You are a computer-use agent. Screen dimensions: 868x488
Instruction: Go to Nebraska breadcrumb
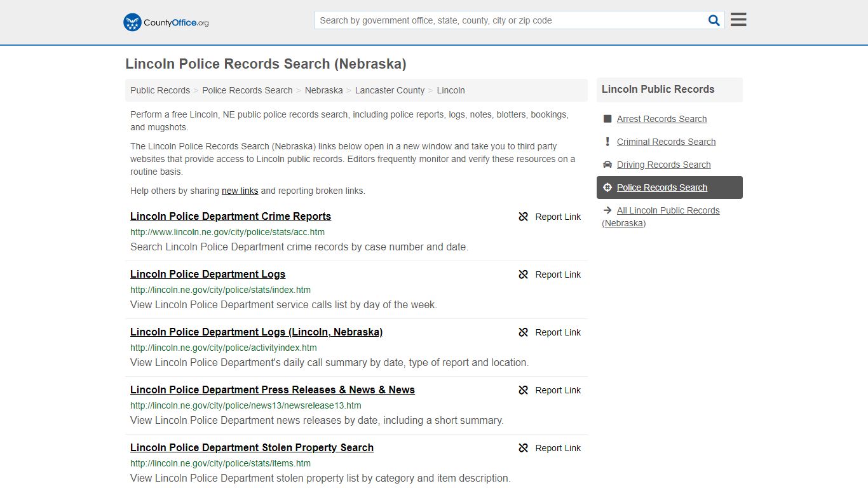pyautogui.click(x=323, y=90)
